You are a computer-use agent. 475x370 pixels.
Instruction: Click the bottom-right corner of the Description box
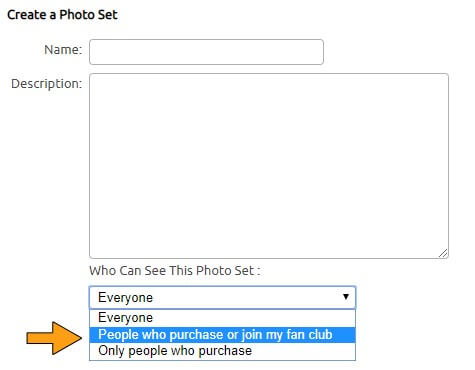point(446,256)
